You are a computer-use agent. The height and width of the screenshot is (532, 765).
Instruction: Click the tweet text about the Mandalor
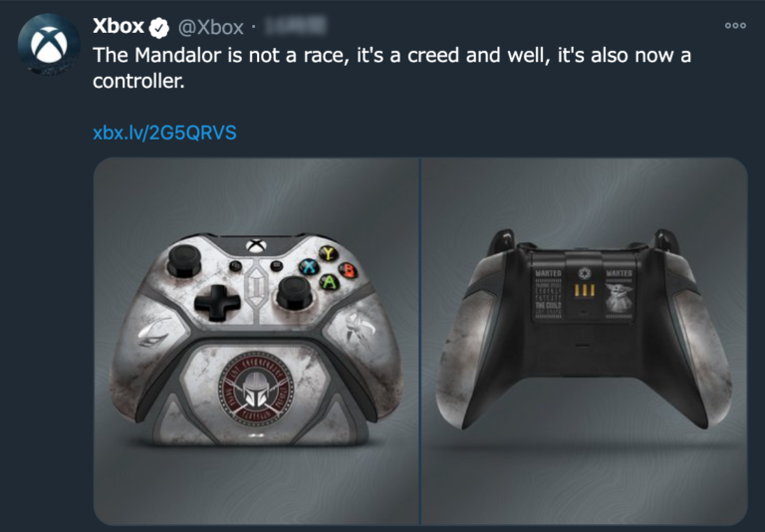pyautogui.click(x=391, y=68)
